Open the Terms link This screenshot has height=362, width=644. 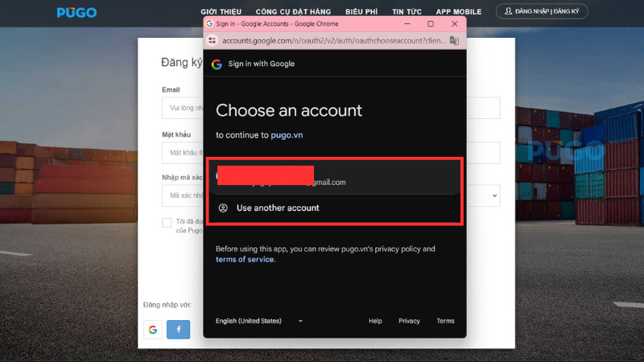(445, 321)
